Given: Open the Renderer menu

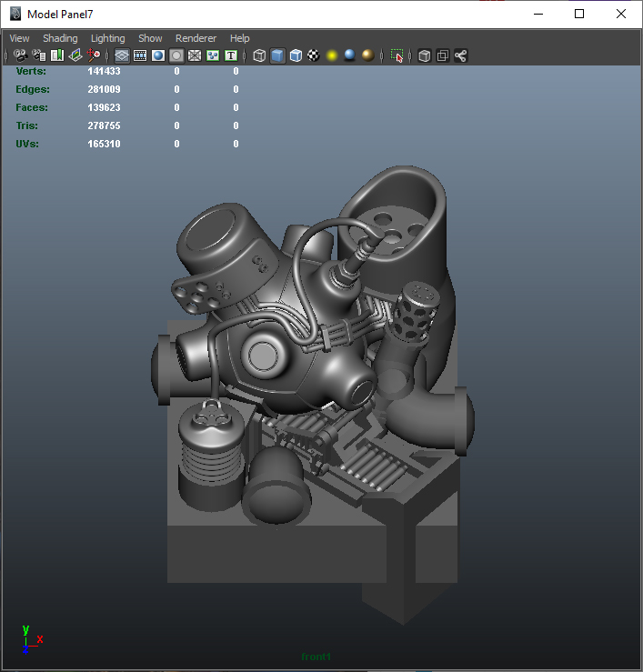Looking at the screenshot, I should pos(196,38).
